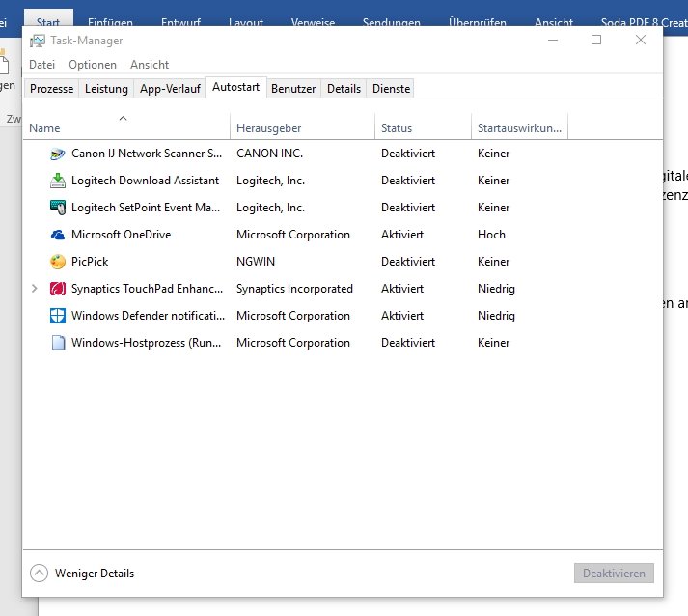Image resolution: width=688 pixels, height=616 pixels.
Task: Click the Logitech Download Assistant icon
Action: tap(58, 181)
